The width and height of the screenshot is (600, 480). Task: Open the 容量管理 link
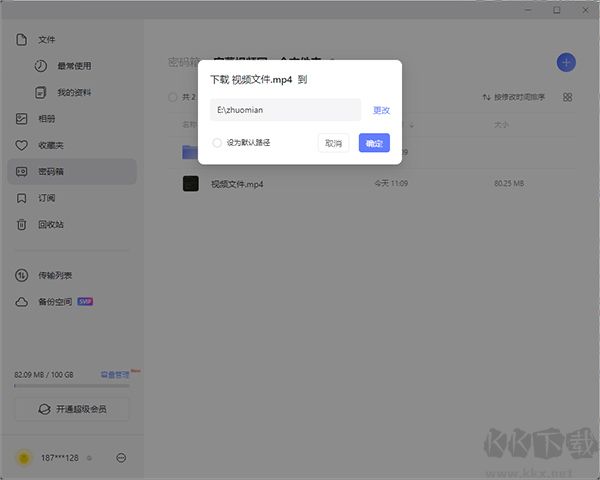coord(115,374)
